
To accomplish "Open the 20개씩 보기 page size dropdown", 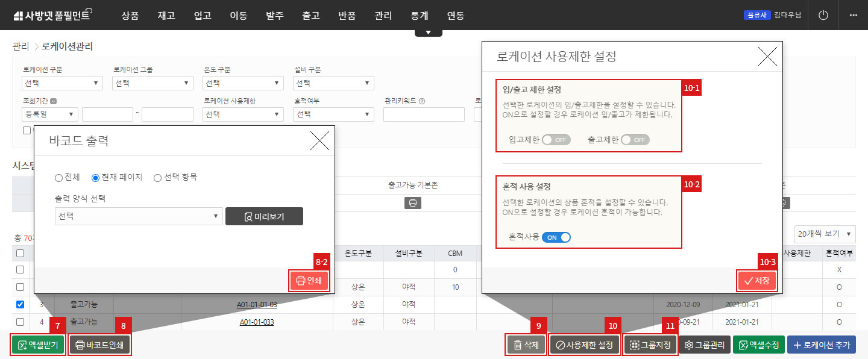I will click(x=825, y=234).
